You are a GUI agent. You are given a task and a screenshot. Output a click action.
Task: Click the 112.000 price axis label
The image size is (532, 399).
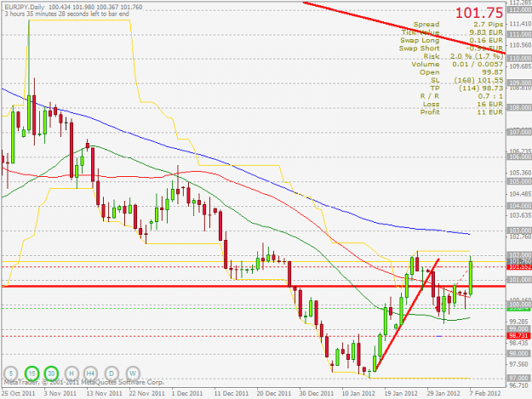[x=519, y=10]
